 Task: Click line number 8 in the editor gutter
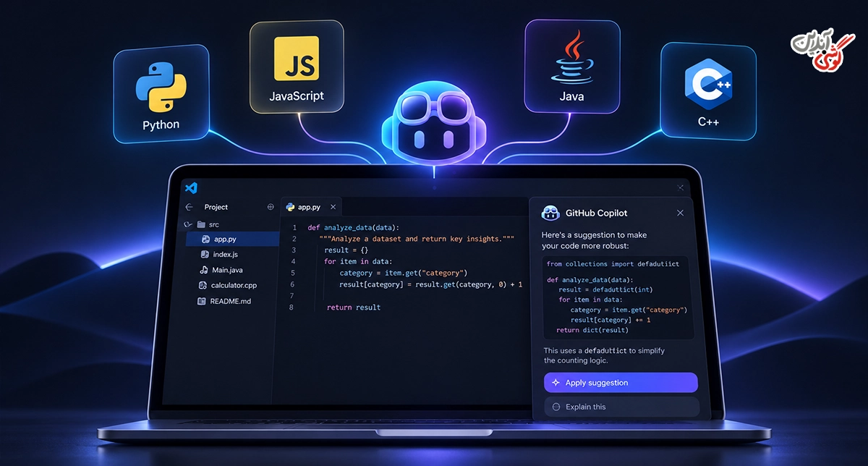pyautogui.click(x=292, y=308)
